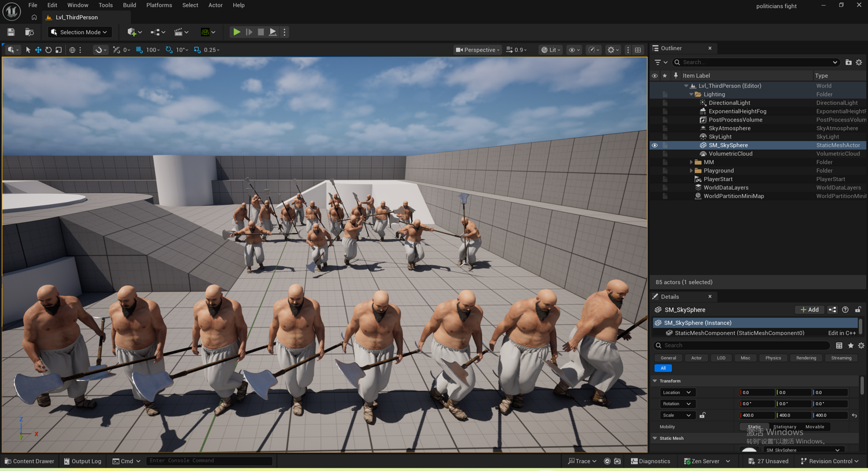Toggle the Details property matrix table icon
This screenshot has width=868, height=471.
pyautogui.click(x=839, y=345)
